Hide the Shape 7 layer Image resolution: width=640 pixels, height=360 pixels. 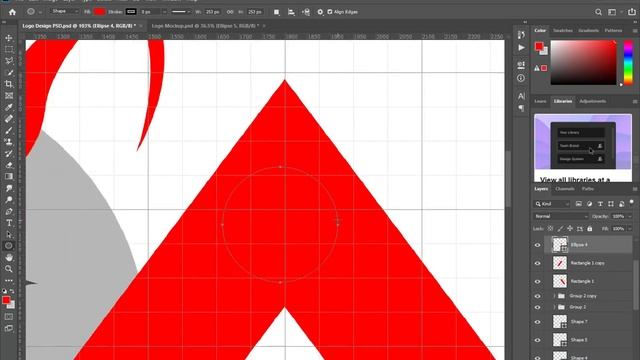coord(538,322)
